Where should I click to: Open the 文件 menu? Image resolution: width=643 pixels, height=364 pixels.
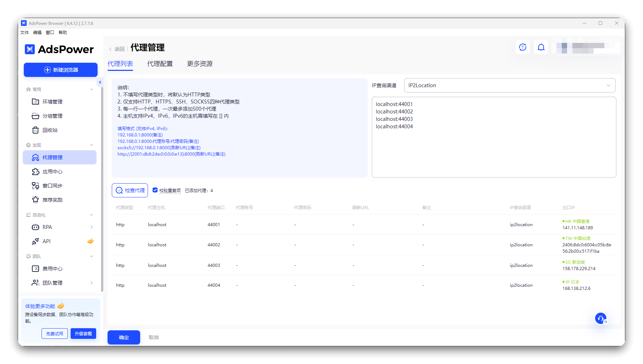[24, 33]
